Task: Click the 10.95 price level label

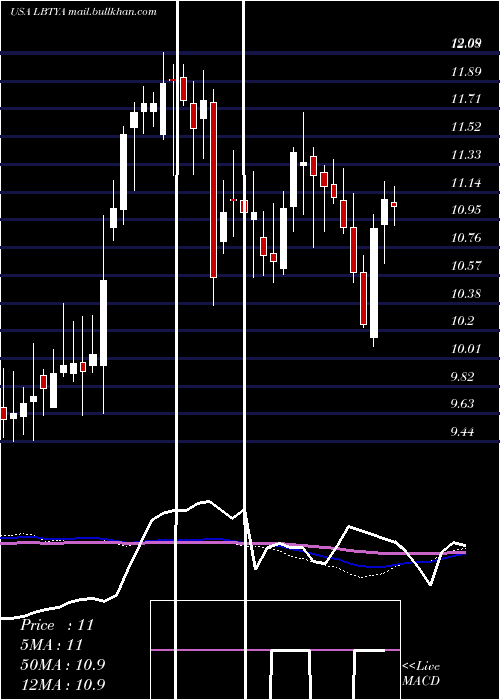Action: coord(466,210)
